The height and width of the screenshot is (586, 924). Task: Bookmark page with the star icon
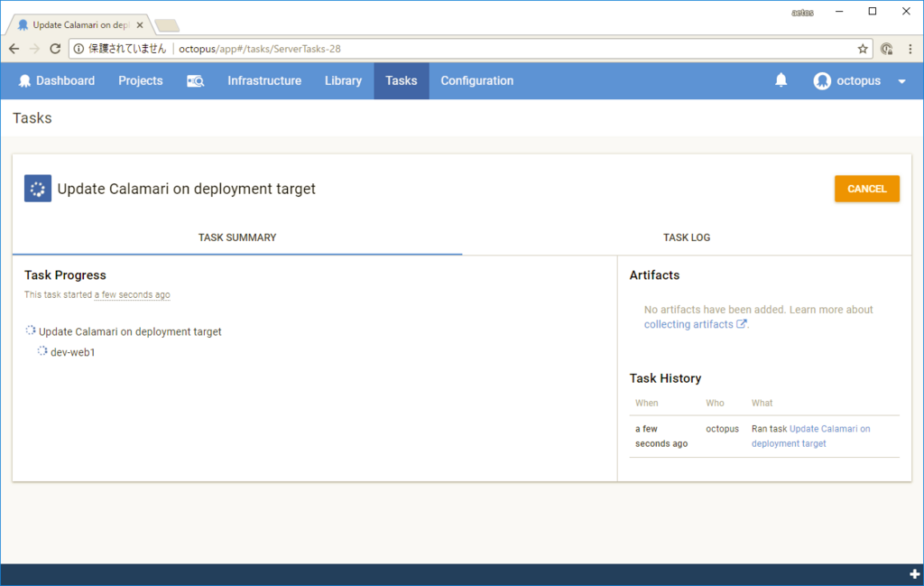pos(863,49)
